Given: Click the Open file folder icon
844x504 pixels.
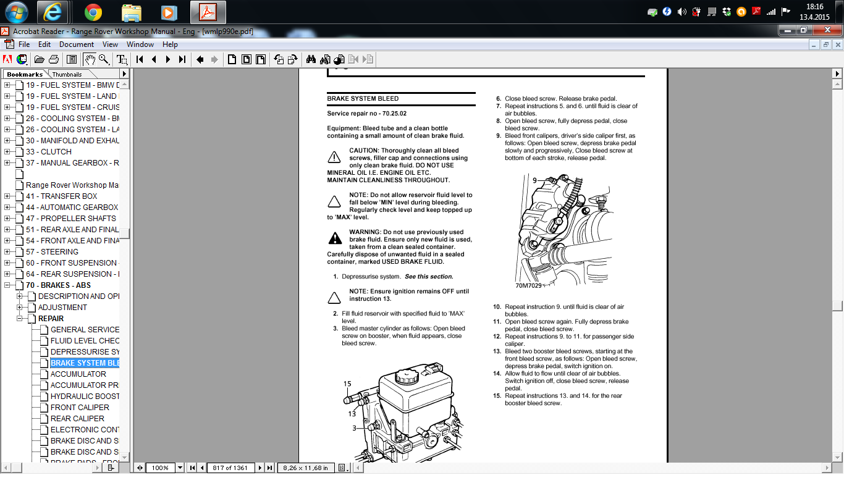Looking at the screenshot, I should (39, 59).
